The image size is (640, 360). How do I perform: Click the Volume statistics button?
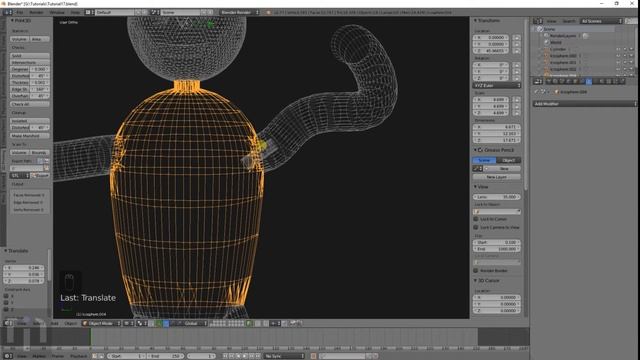[x=19, y=39]
